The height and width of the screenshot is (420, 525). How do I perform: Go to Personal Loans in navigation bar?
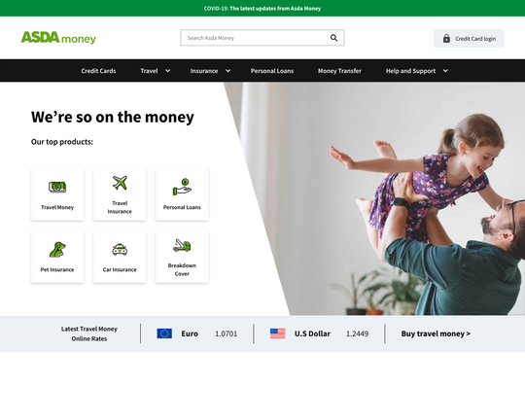(x=272, y=71)
